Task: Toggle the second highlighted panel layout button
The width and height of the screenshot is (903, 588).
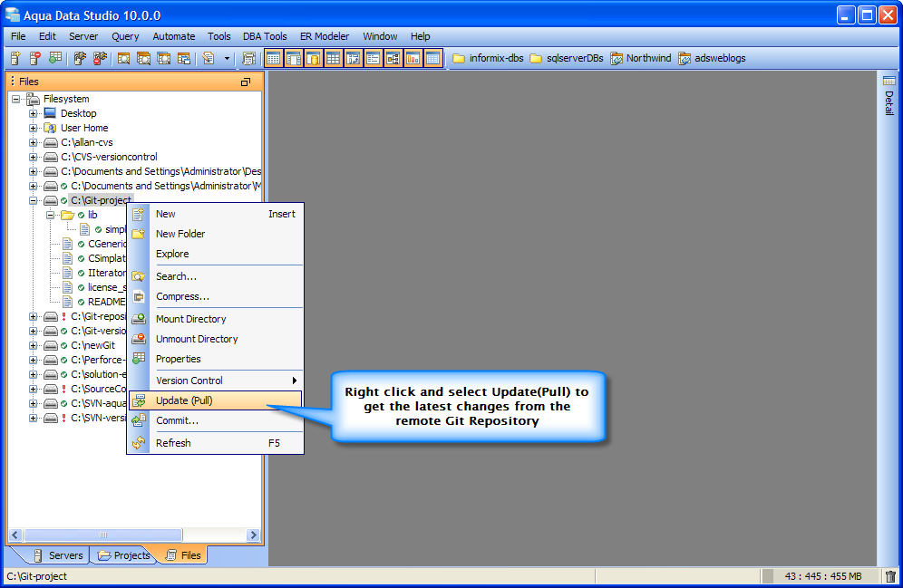Action: point(294,58)
